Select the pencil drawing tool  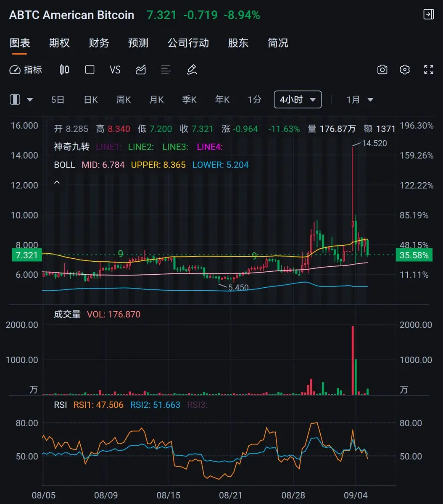point(192,70)
